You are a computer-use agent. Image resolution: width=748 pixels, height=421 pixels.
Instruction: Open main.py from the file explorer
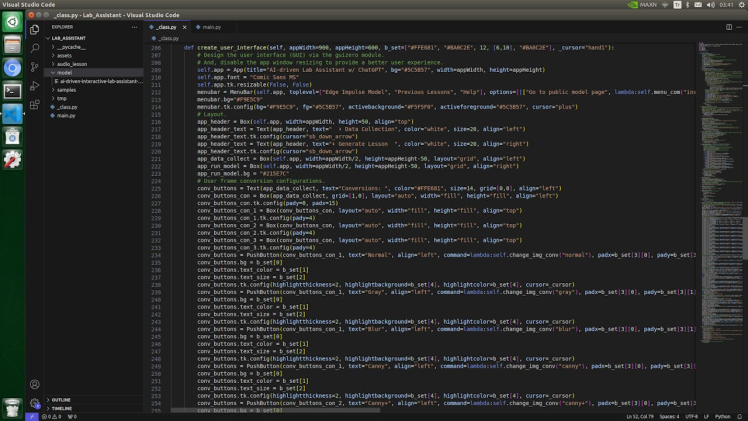66,115
